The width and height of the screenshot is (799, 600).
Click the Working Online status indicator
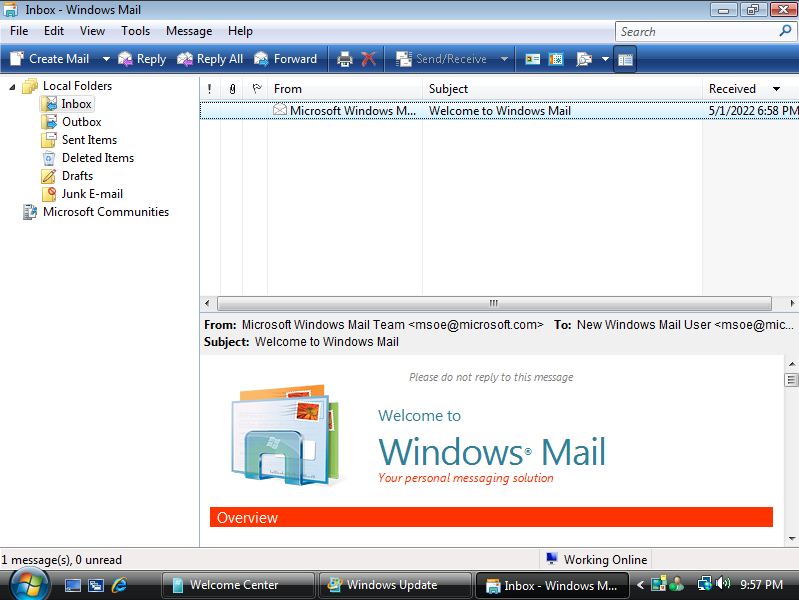596,560
